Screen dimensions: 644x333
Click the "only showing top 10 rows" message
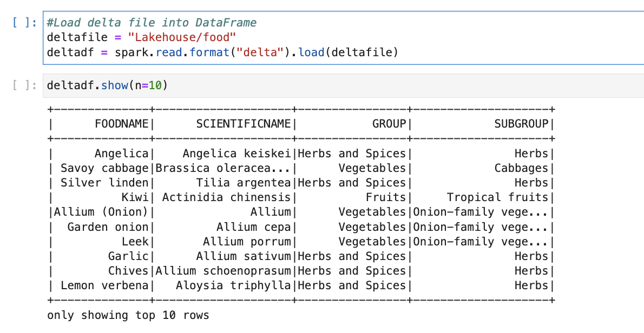coord(128,315)
